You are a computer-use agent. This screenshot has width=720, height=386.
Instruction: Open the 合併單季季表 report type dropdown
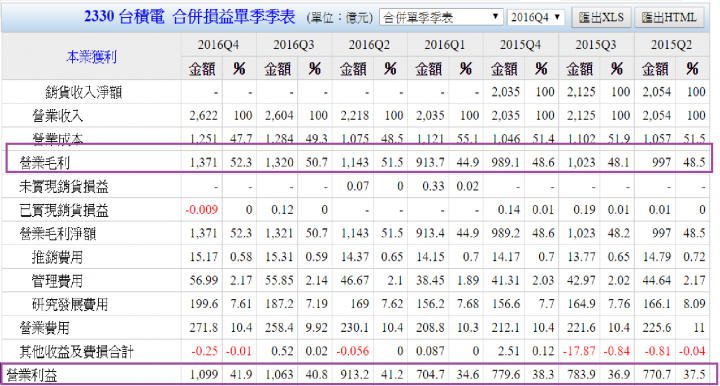441,17
